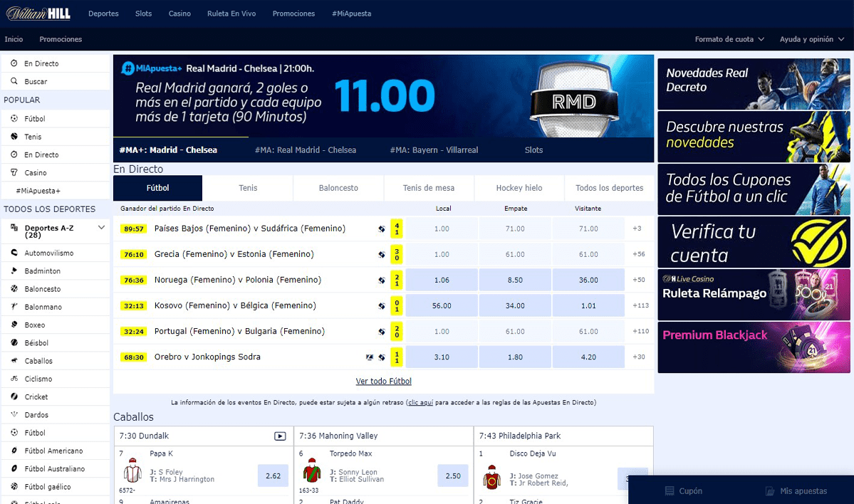
Task: Open the Ruleta Relámpago live casino banner
Action: pos(754,295)
